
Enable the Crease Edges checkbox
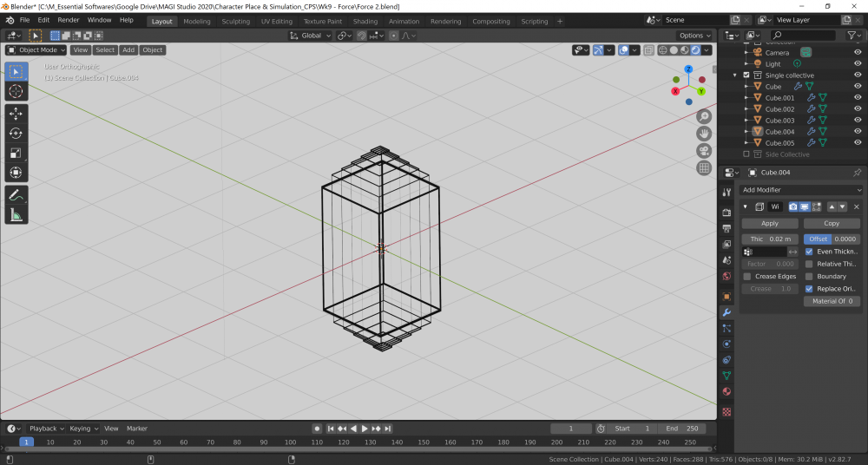[x=747, y=277]
